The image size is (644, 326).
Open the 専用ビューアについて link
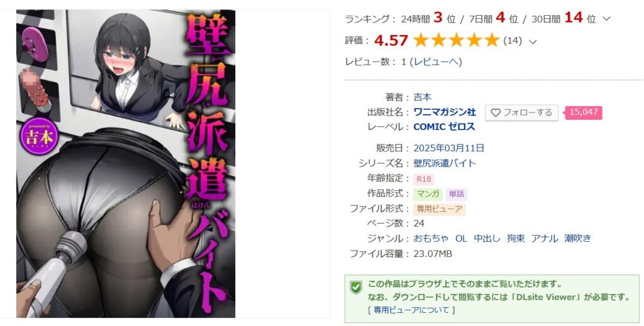tap(411, 310)
